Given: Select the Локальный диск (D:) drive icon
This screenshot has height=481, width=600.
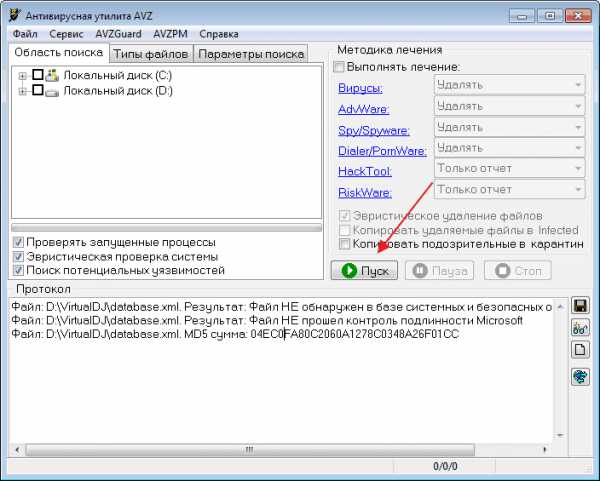Looking at the screenshot, I should [x=53, y=90].
